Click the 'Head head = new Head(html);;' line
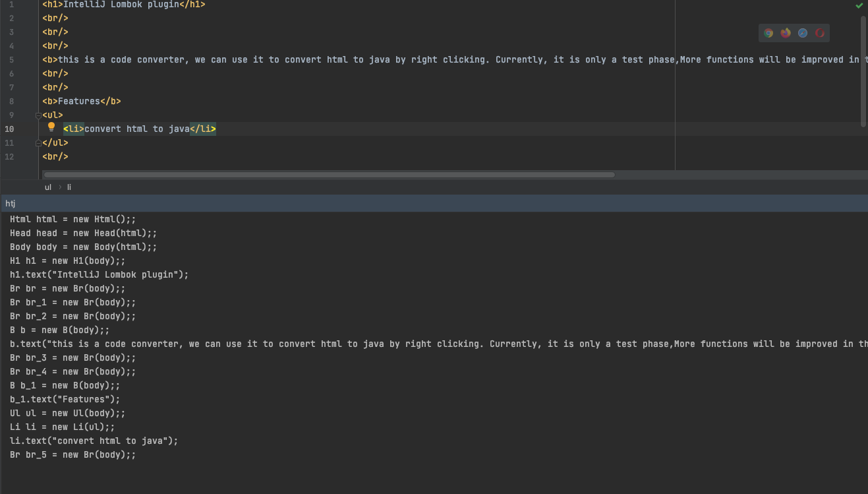 (84, 233)
